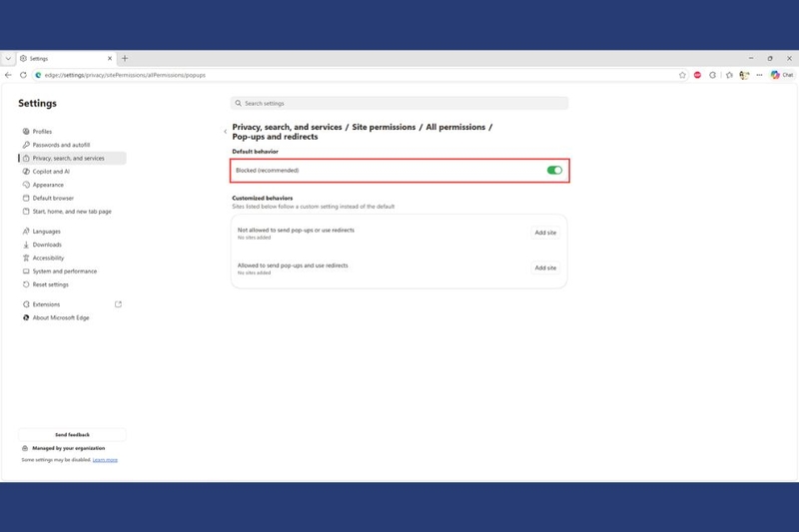Click 'Allowed to send pop-ups and use redirects' text
The width and height of the screenshot is (799, 532).
[x=293, y=266]
